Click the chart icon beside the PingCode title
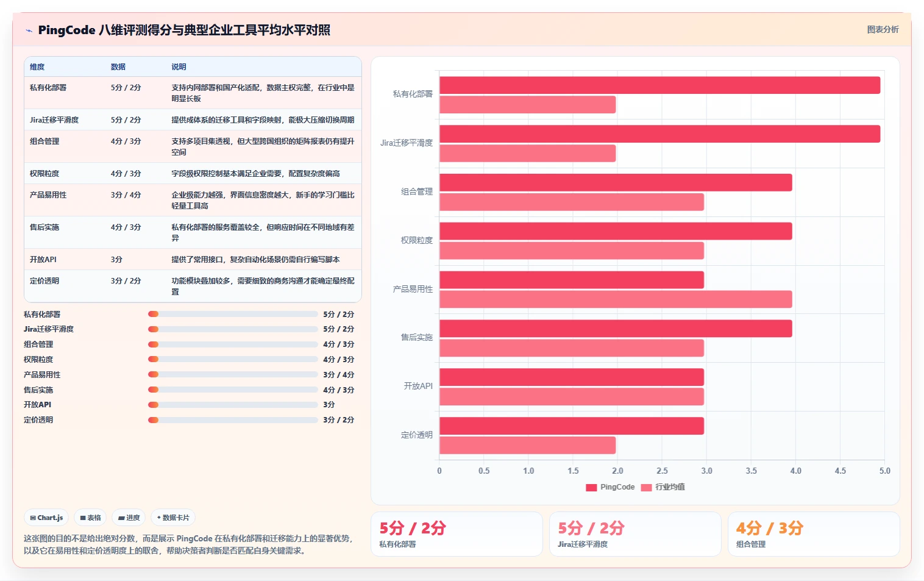This screenshot has height=581, width=924. click(x=29, y=30)
